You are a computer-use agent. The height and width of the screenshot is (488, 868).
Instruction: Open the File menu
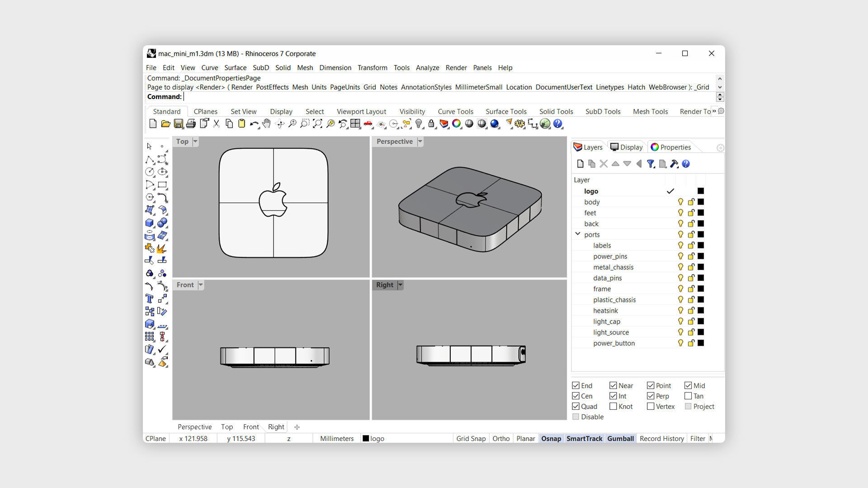(151, 68)
